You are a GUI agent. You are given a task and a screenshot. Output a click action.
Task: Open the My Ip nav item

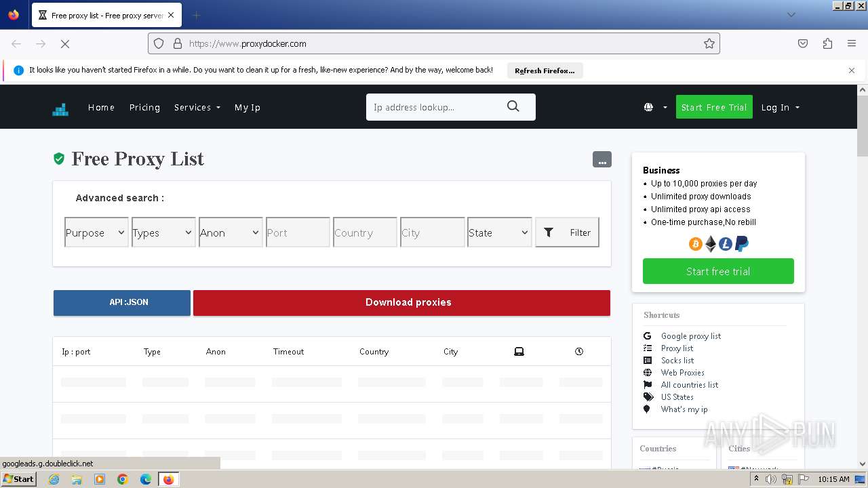coord(248,107)
